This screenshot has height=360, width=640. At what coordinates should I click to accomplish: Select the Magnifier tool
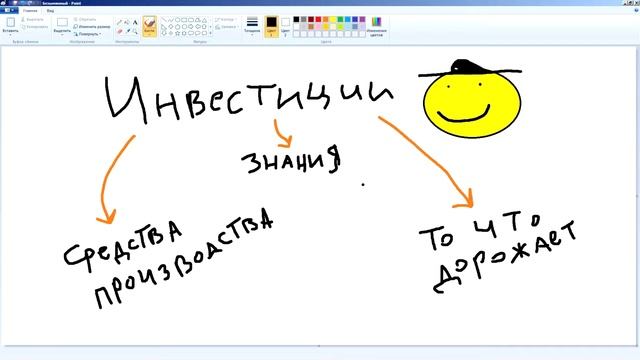(x=135, y=31)
